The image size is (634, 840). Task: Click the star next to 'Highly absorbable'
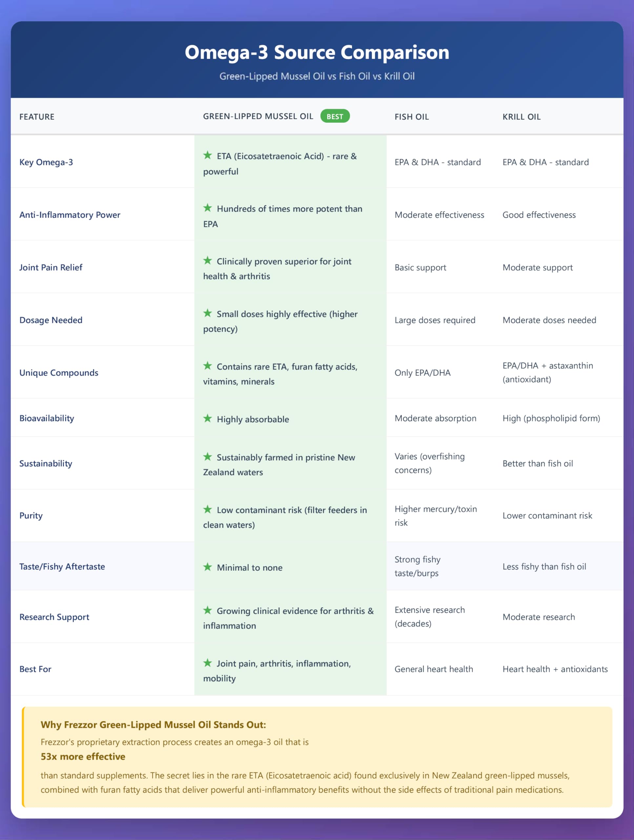[207, 418]
